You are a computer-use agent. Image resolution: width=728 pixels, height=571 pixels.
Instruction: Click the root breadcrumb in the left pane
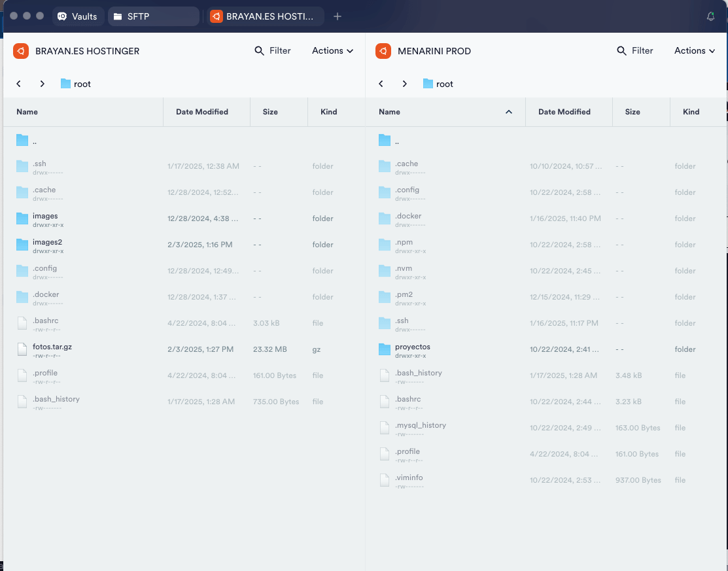(76, 84)
